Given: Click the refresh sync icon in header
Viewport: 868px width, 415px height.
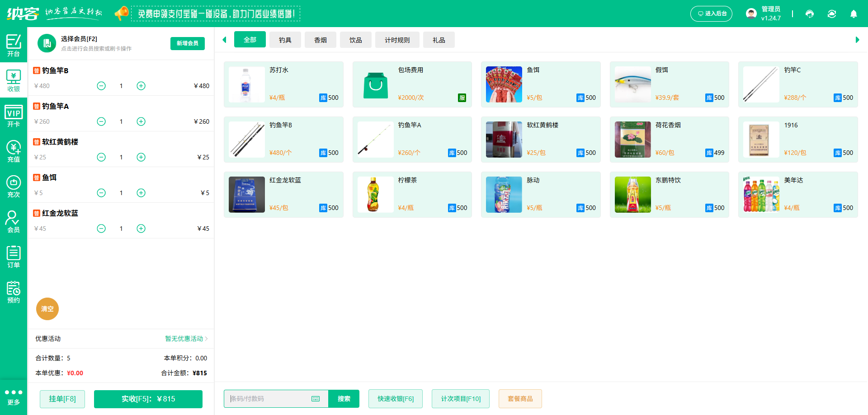Looking at the screenshot, I should click(x=832, y=14).
